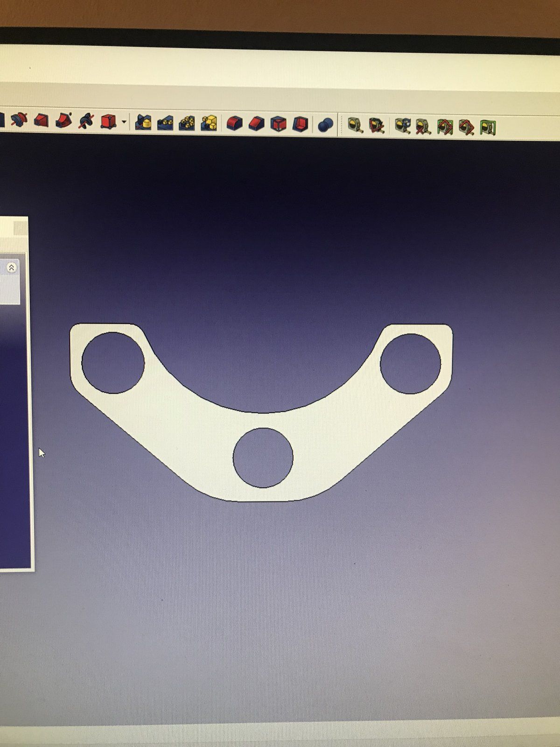
Task: Select the Chamfer tool
Action: click(x=256, y=124)
